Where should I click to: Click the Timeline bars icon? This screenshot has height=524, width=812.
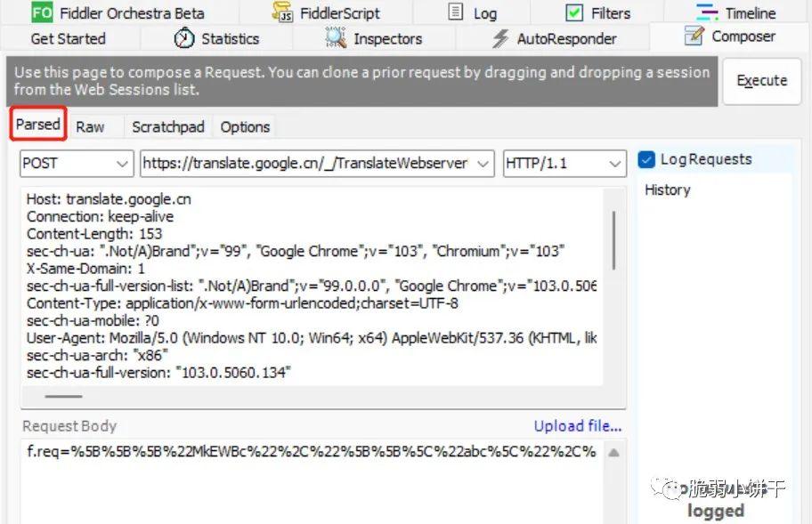click(x=707, y=12)
